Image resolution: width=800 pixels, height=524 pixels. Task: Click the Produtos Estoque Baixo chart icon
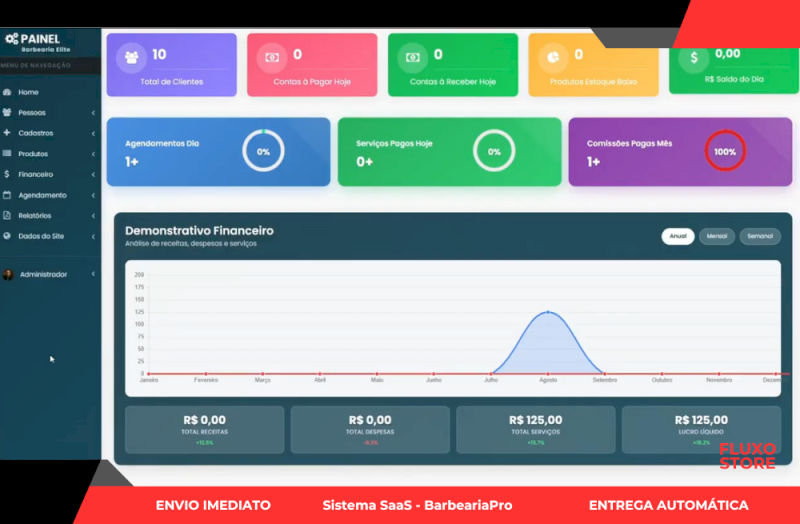click(553, 58)
